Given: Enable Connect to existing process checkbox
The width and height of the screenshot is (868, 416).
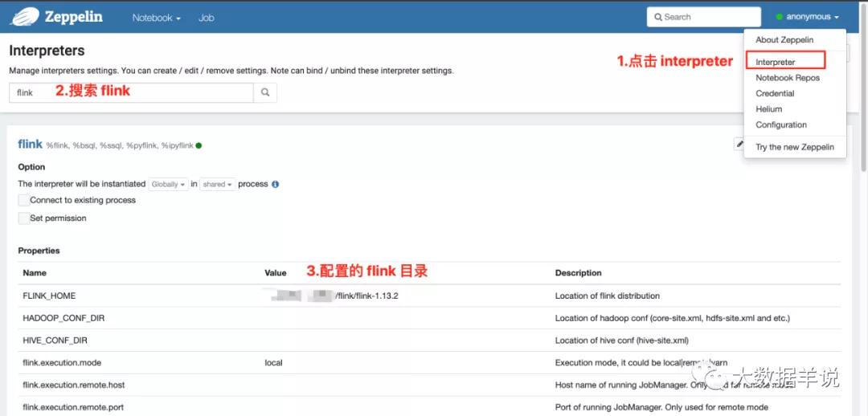Looking at the screenshot, I should click(24, 200).
